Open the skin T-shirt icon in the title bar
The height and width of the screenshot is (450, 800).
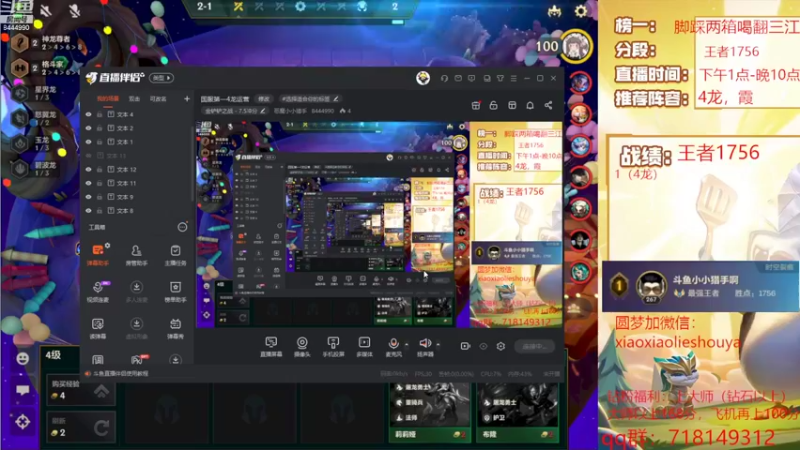click(501, 78)
